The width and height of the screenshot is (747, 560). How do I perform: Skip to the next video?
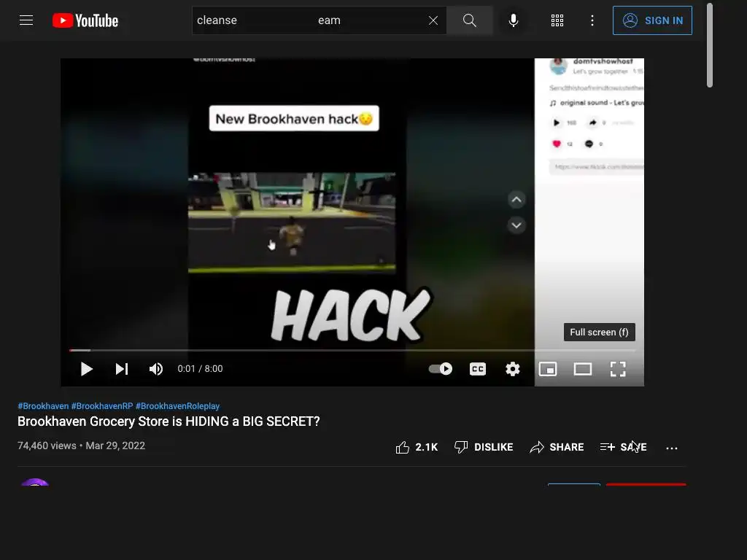[x=122, y=369]
